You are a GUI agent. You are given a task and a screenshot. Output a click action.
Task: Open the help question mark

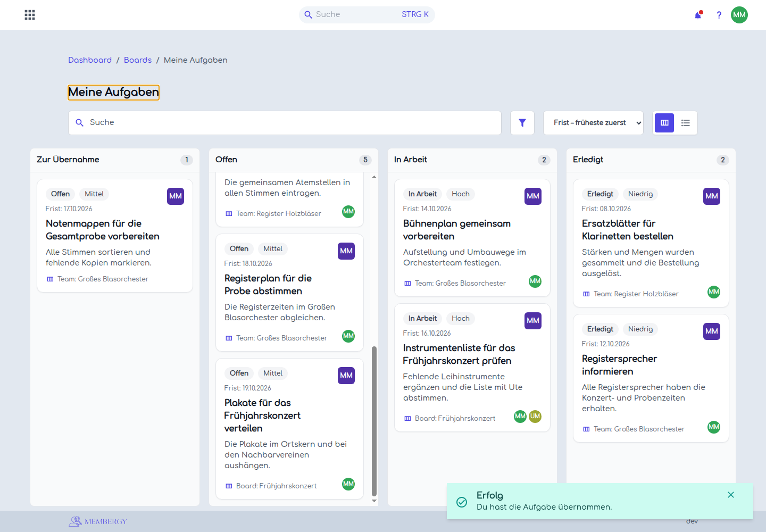(719, 15)
